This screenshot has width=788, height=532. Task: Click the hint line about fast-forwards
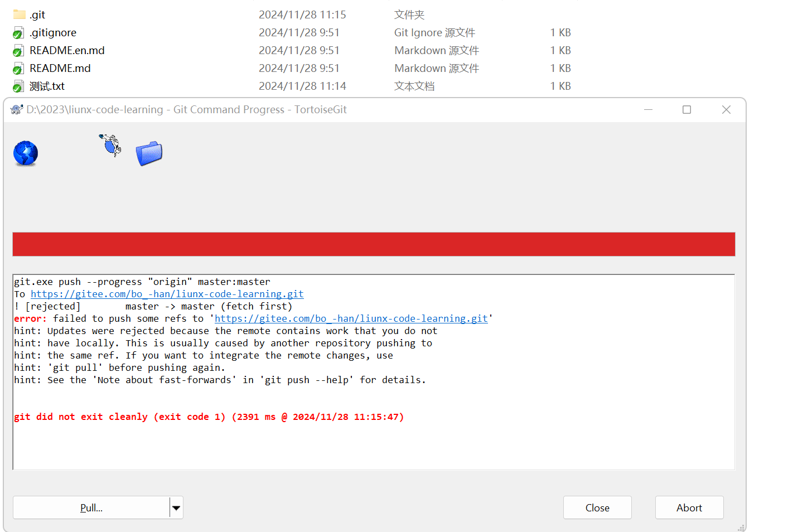[220, 380]
